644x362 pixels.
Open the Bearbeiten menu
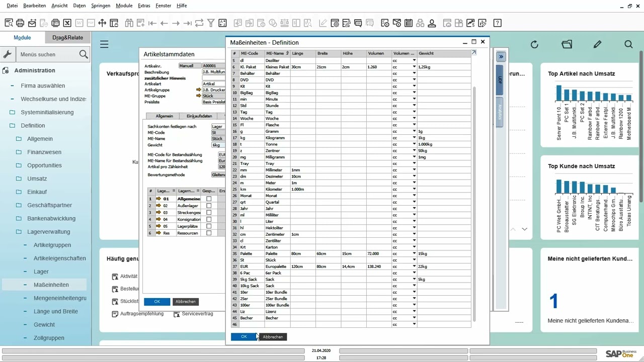click(x=34, y=6)
